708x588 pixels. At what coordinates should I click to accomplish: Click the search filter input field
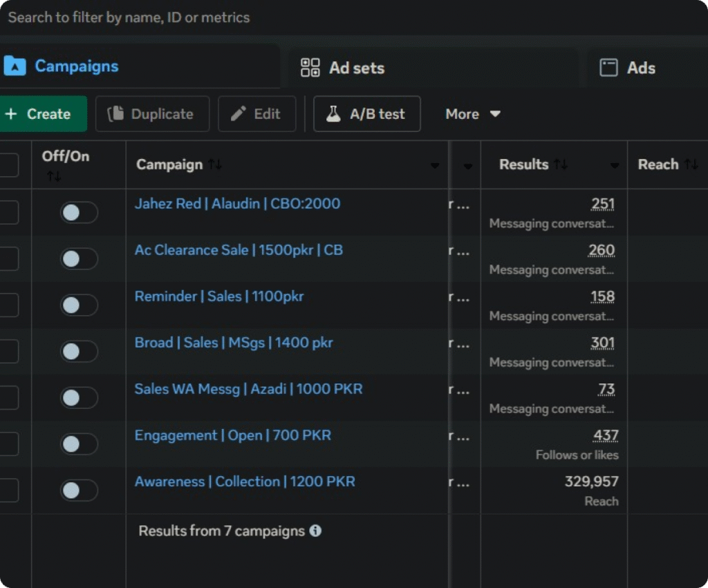[277, 17]
